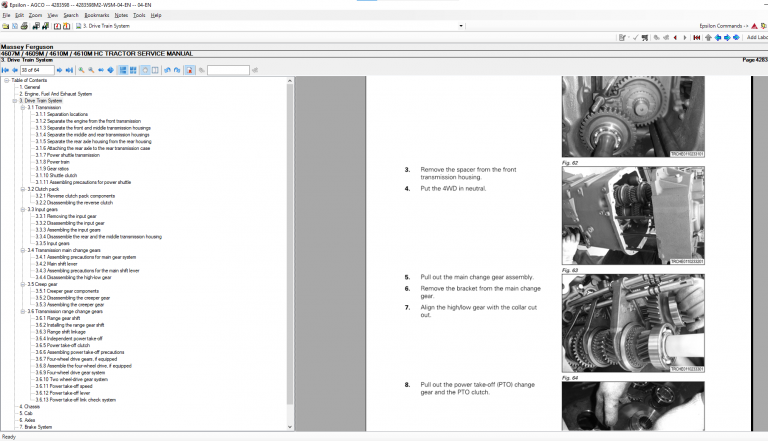This screenshot has width=768, height=441.
Task: Select the 7. Brake System tree entry
Action: [35, 427]
